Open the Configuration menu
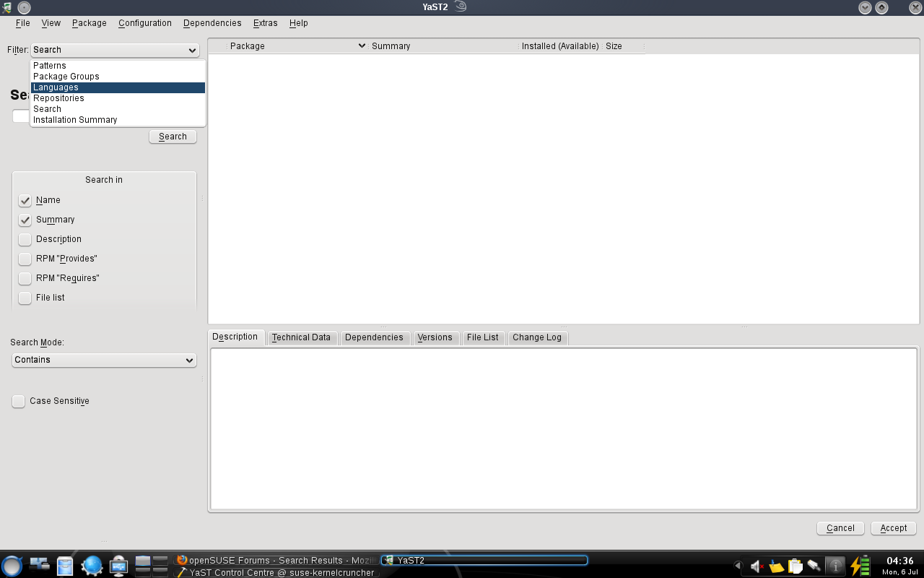The width and height of the screenshot is (924, 578). (x=145, y=23)
